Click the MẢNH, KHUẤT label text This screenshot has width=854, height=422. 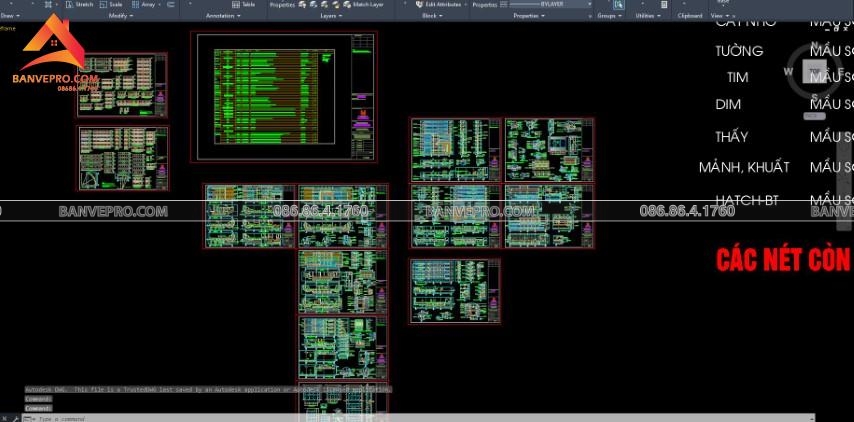coord(744,167)
